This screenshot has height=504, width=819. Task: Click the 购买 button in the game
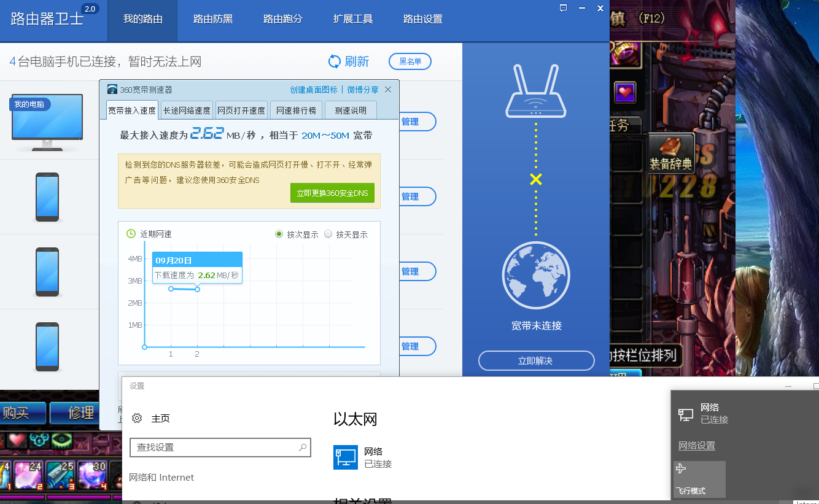[23, 413]
